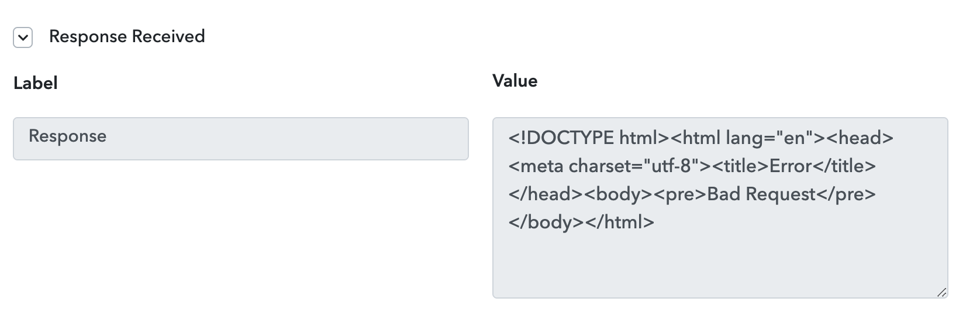Click the Value column heading
Screen dimensions: 980x322
pos(515,81)
